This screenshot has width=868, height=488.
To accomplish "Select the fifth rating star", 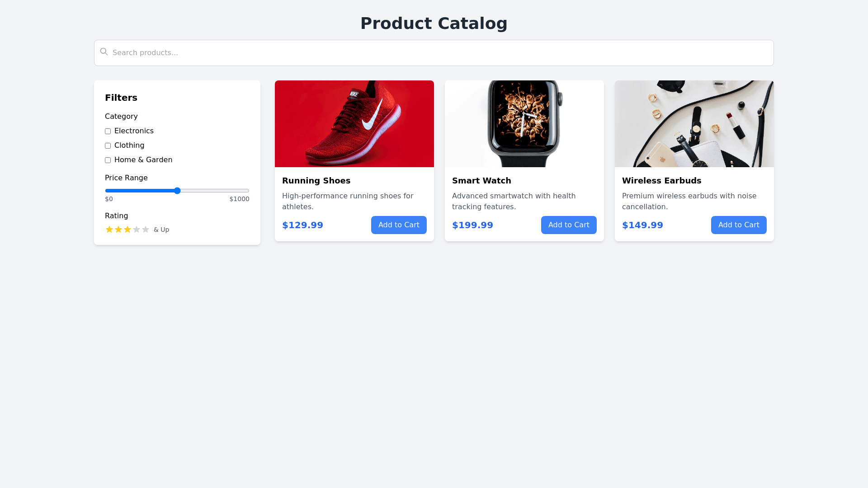I will [146, 230].
